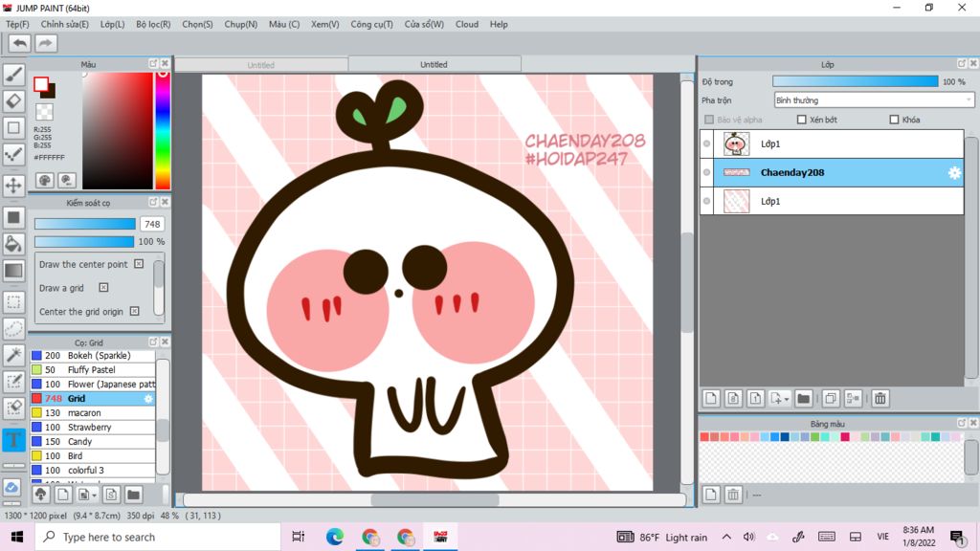Select the Bokeh (Sparkle) brush
Viewport: 980px width, 551px height.
93,356
